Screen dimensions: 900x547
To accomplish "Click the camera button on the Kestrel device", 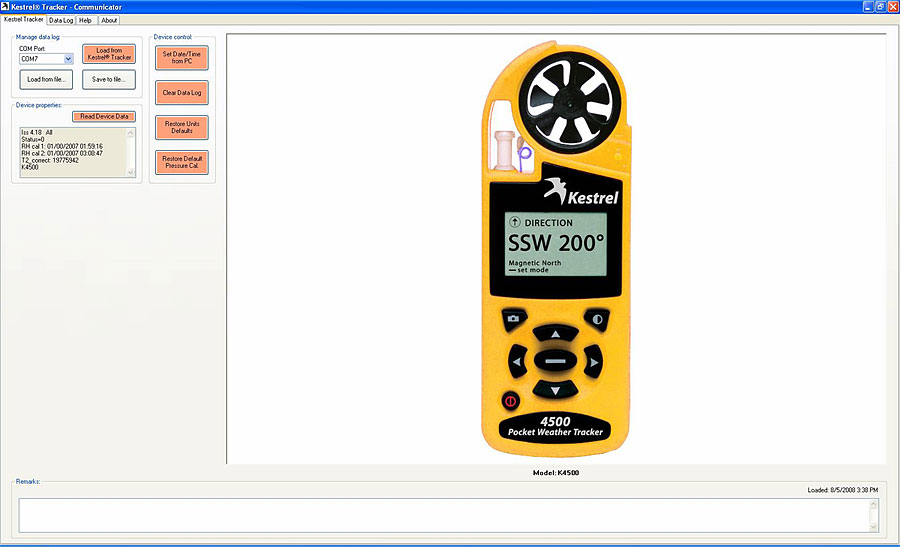I will click(x=514, y=319).
